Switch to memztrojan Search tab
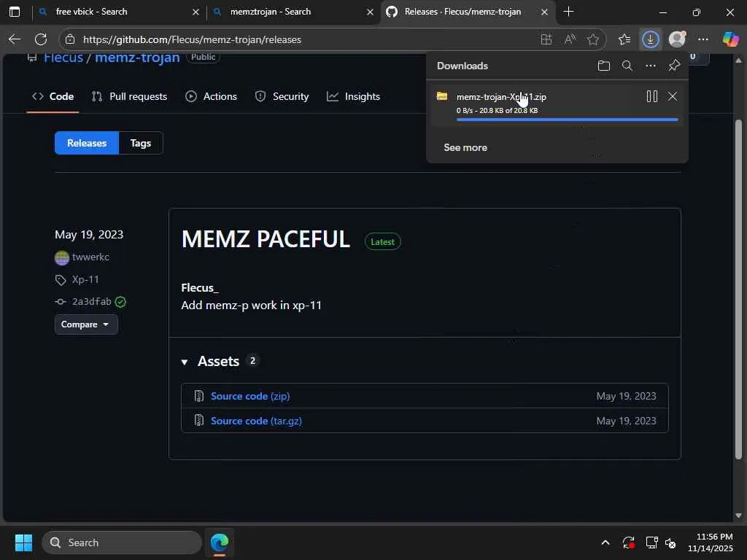747x560 pixels. click(293, 12)
